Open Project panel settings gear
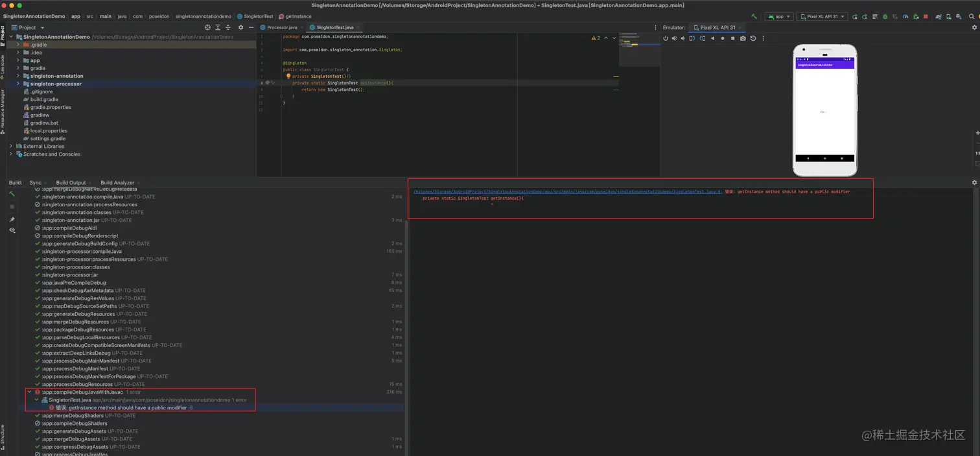The width and height of the screenshot is (980, 456). 241,27
